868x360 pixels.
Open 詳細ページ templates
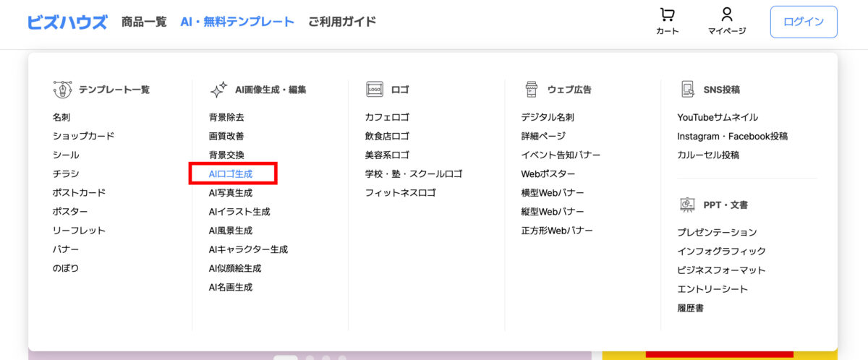(x=543, y=136)
